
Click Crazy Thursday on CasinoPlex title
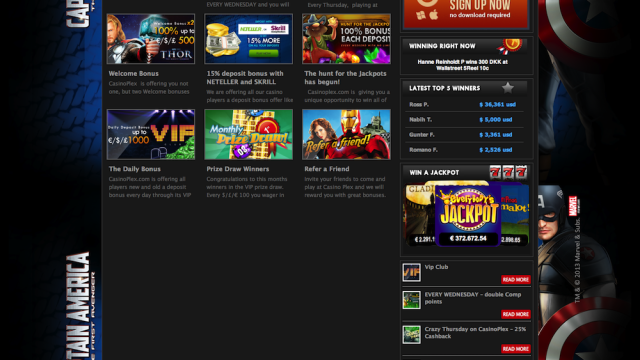tap(475, 333)
